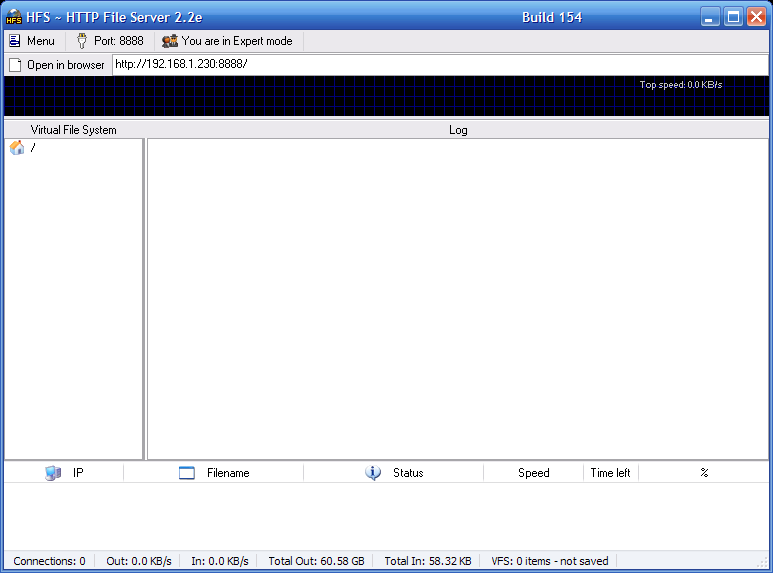This screenshot has height=573, width=773.
Task: Click the percent column header
Action: coord(704,473)
